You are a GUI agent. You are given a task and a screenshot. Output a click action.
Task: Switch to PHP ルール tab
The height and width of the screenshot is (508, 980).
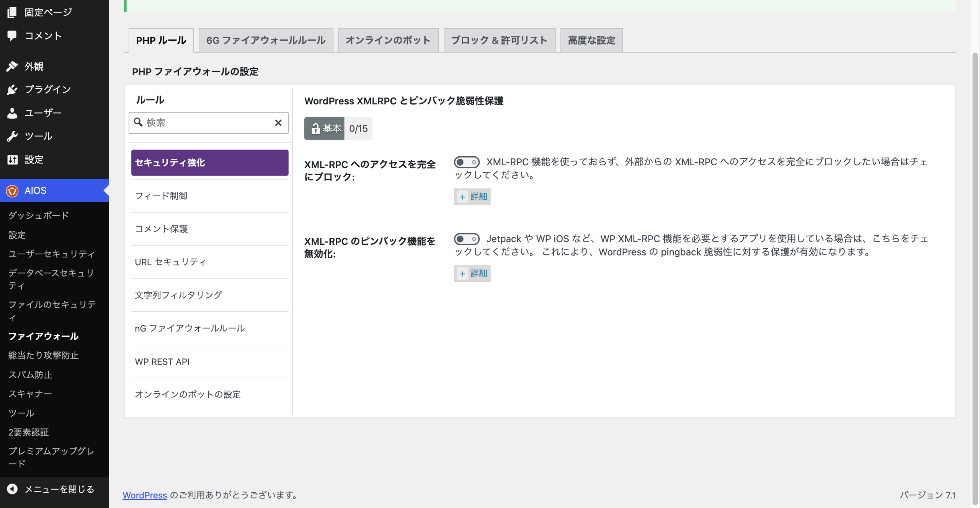tap(161, 40)
